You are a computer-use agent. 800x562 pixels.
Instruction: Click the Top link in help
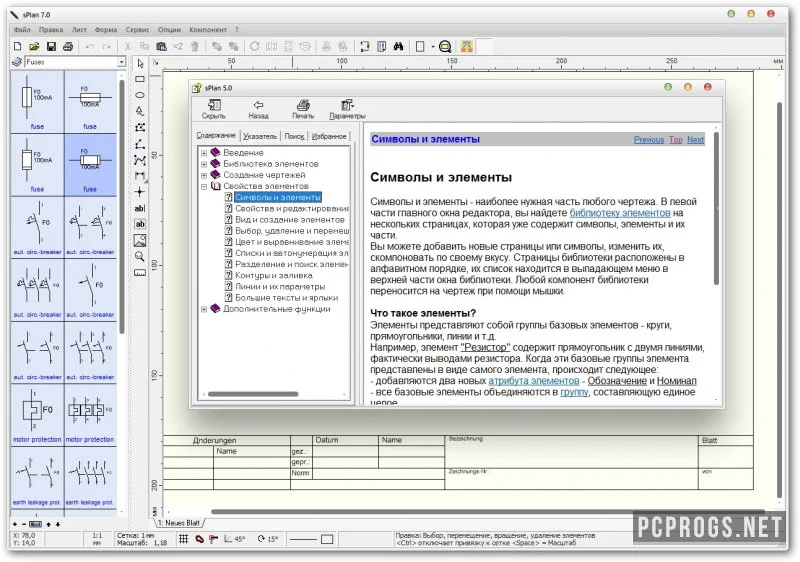click(676, 140)
